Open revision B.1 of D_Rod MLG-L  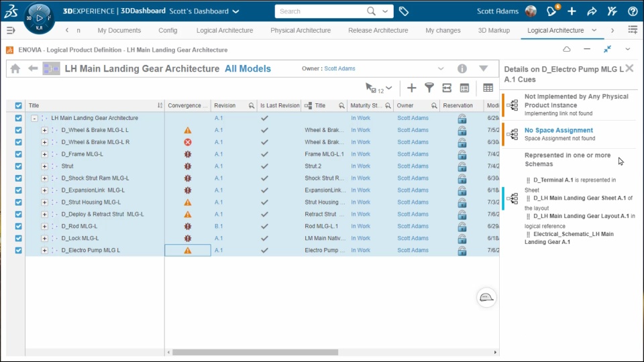pyautogui.click(x=219, y=226)
